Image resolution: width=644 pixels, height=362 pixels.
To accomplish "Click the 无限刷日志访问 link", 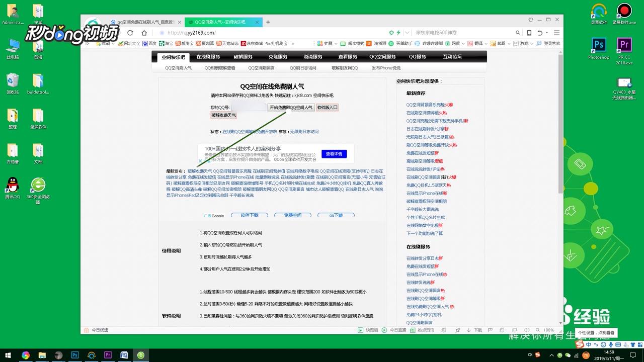I will (304, 132).
